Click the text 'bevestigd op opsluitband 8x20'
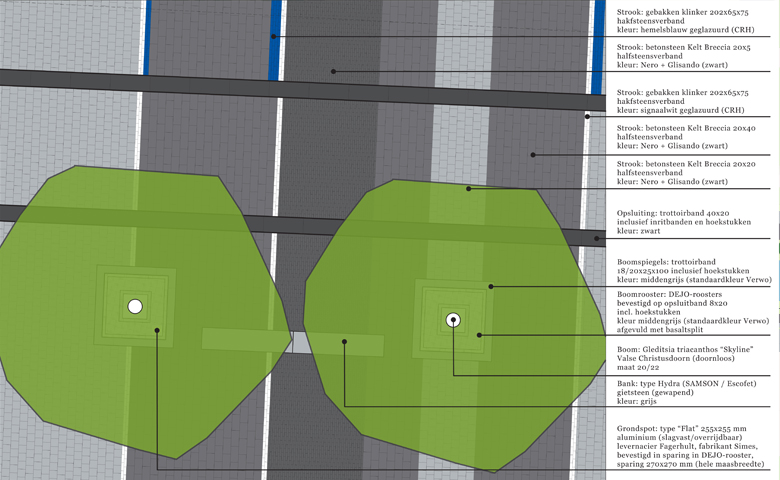 coord(672,303)
